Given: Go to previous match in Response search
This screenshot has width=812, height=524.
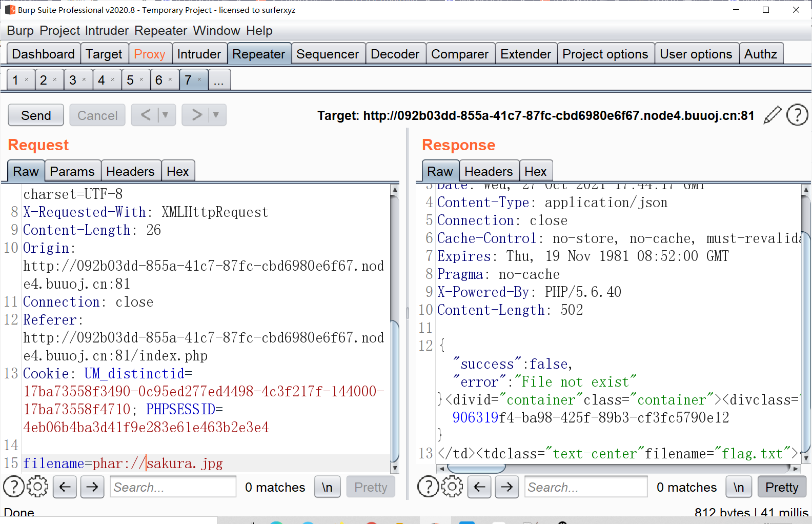Looking at the screenshot, I should (x=479, y=487).
